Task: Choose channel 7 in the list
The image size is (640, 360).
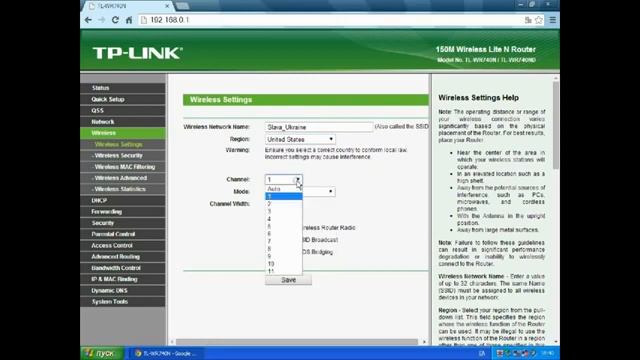Action: (x=284, y=241)
